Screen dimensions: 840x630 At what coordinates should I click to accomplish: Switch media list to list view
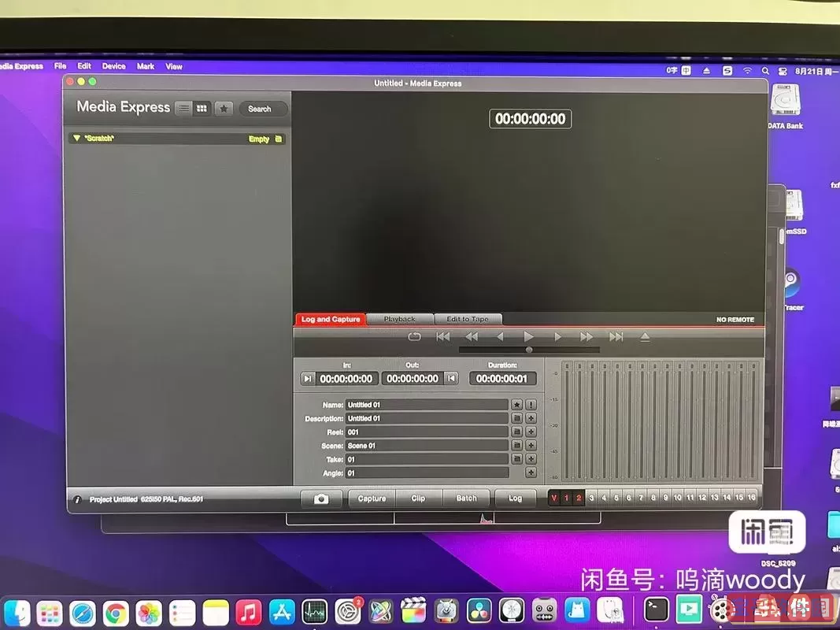(183, 109)
